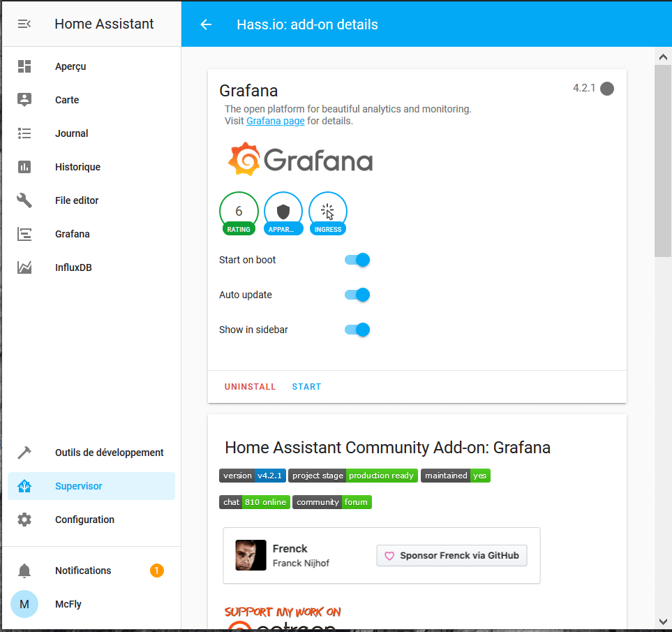Viewport: 672px width, 632px height.
Task: Click the Ingress badge icon
Action: point(328,212)
